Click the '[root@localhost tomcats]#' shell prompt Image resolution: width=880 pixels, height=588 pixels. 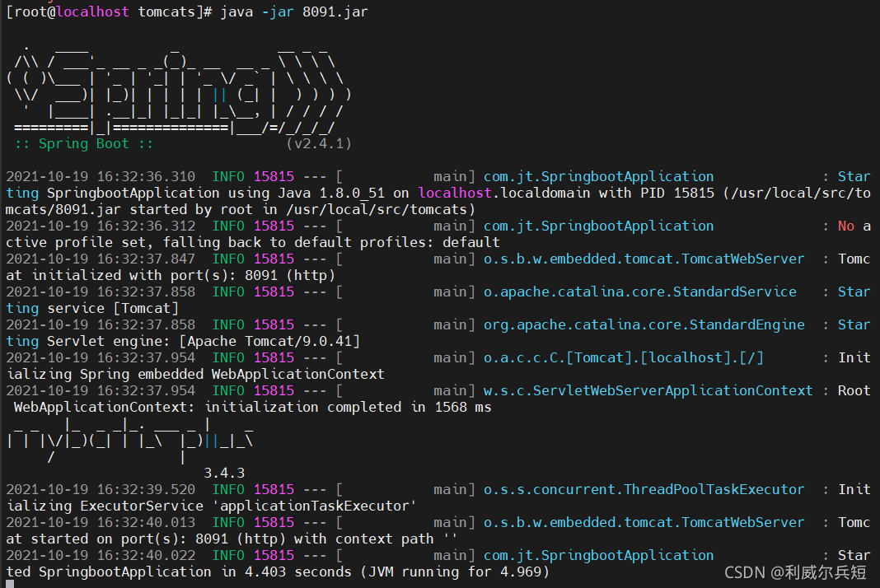(109, 12)
